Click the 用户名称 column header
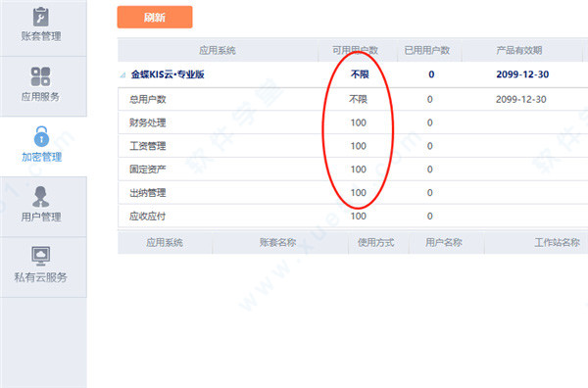 (444, 243)
